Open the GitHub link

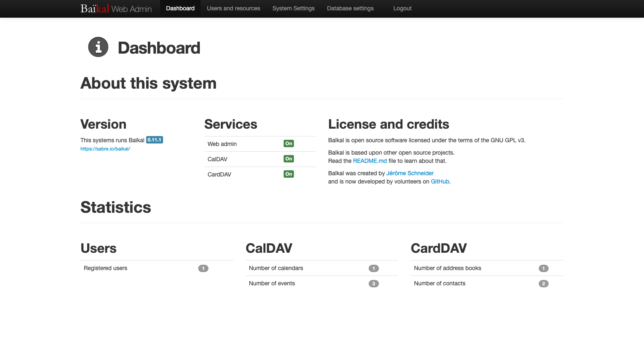440,181
